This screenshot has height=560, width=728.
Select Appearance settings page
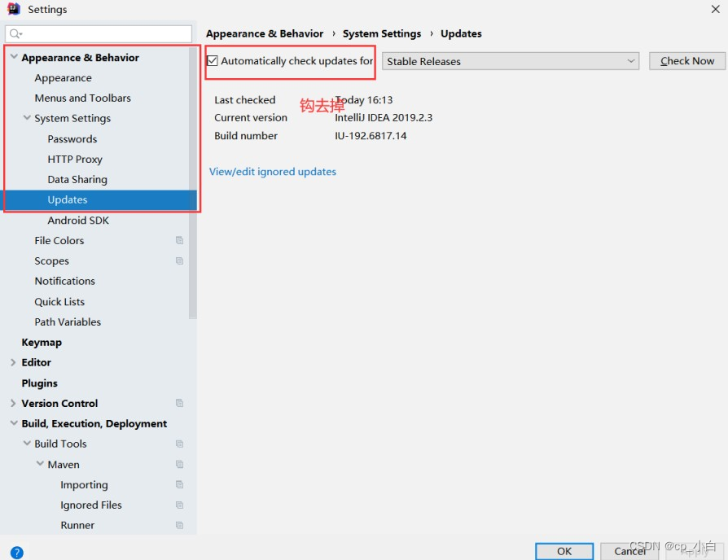click(x=64, y=78)
